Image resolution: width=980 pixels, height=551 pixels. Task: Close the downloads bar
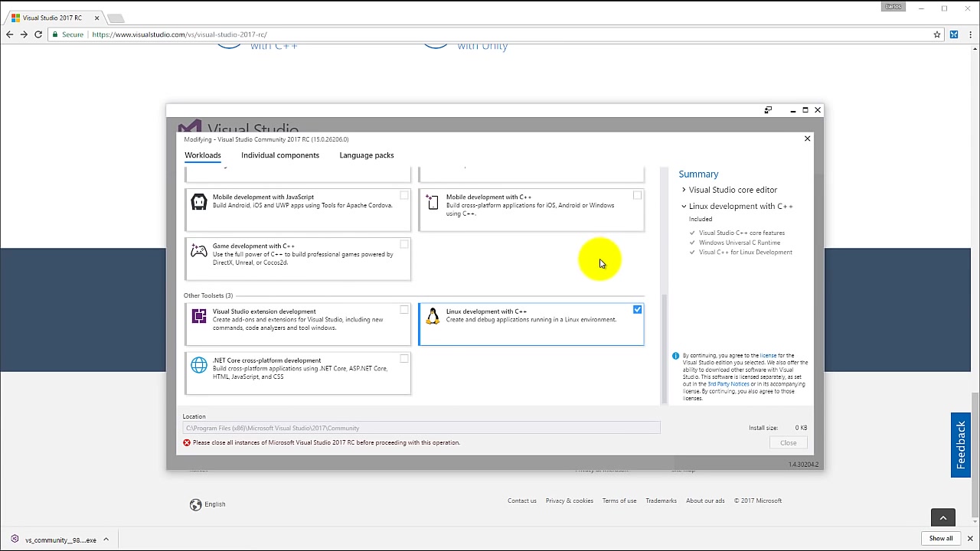click(x=969, y=539)
